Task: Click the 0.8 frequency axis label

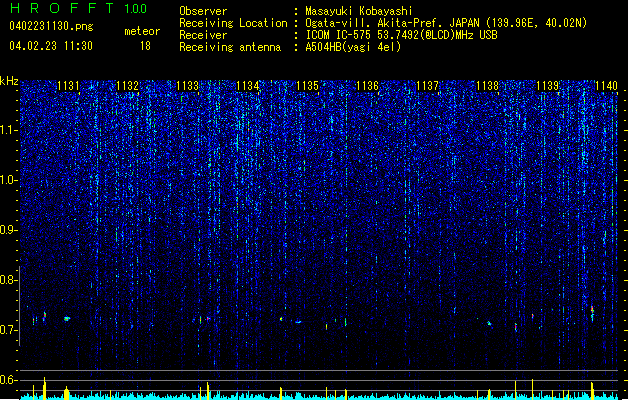Action: click(x=8, y=280)
